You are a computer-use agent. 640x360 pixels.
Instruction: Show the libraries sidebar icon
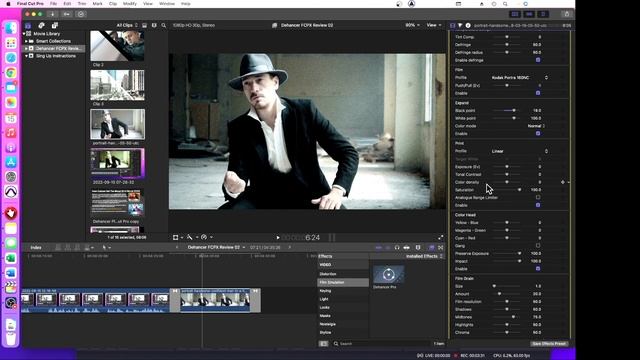pyautogui.click(x=28, y=25)
